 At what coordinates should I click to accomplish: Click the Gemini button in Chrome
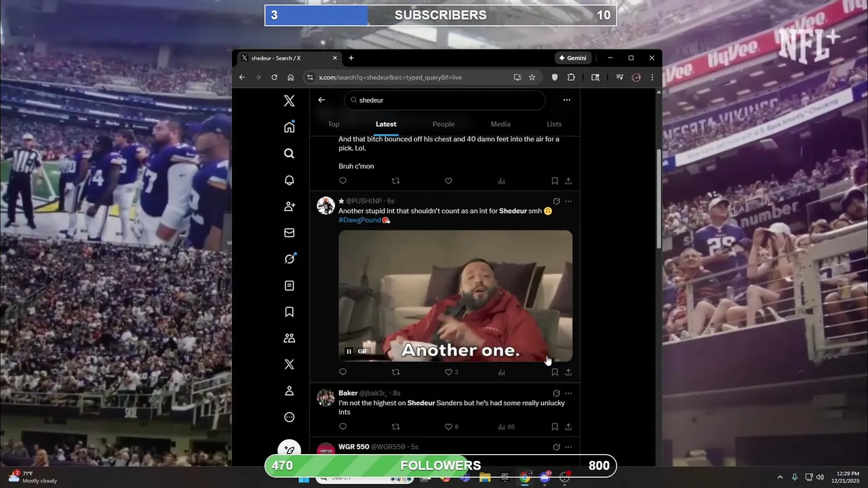tap(574, 58)
